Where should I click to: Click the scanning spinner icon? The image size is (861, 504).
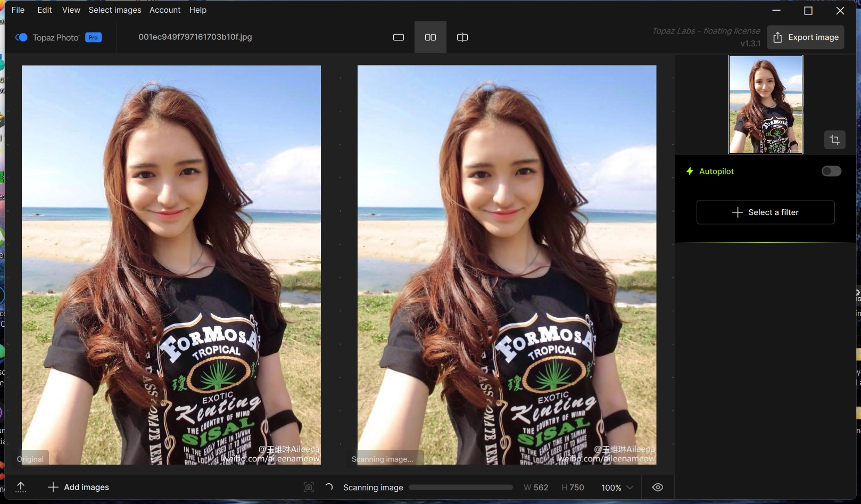[x=329, y=487]
